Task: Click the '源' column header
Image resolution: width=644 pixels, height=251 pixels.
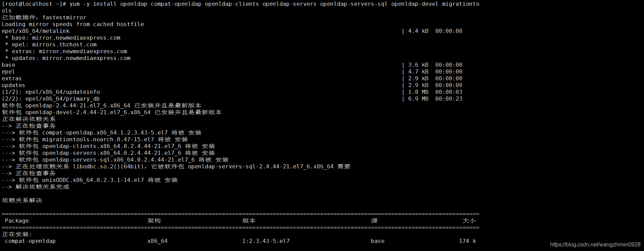Action: point(374,221)
